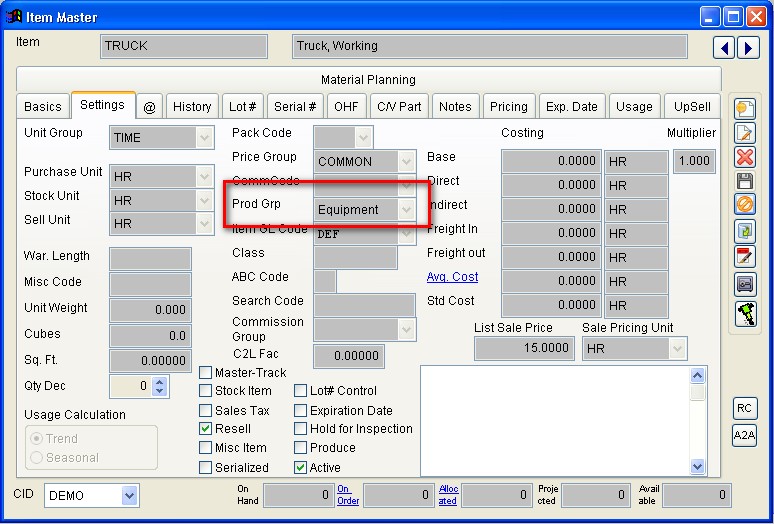Open the History tab
Screen dimensions: 774x524
tap(192, 107)
